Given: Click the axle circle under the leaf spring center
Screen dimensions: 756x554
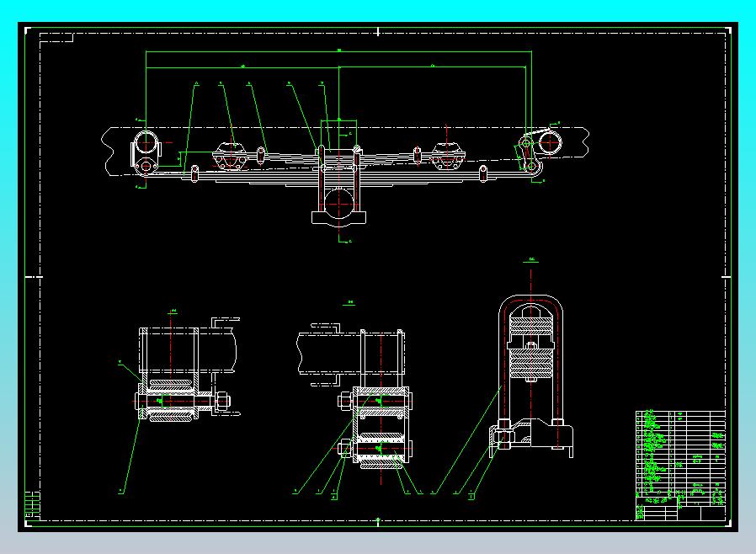Looking at the screenshot, I should pos(339,204).
